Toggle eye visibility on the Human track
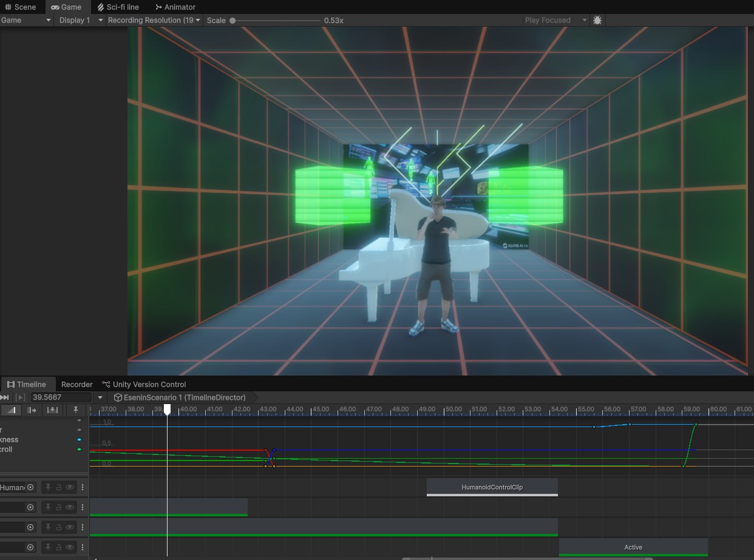Viewport: 754px width, 560px height. (x=70, y=487)
